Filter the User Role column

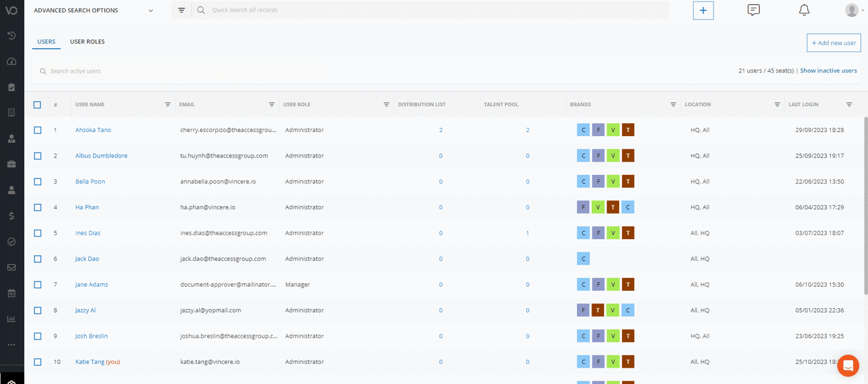click(387, 105)
